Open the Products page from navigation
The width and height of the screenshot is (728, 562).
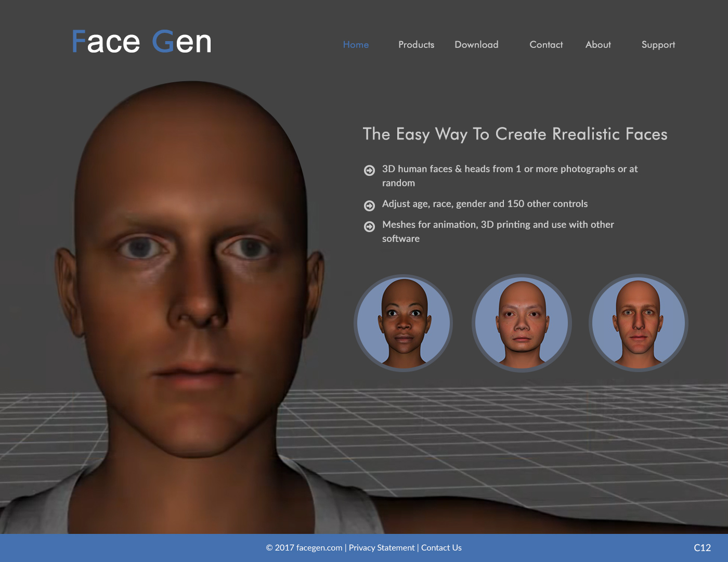[x=416, y=45]
